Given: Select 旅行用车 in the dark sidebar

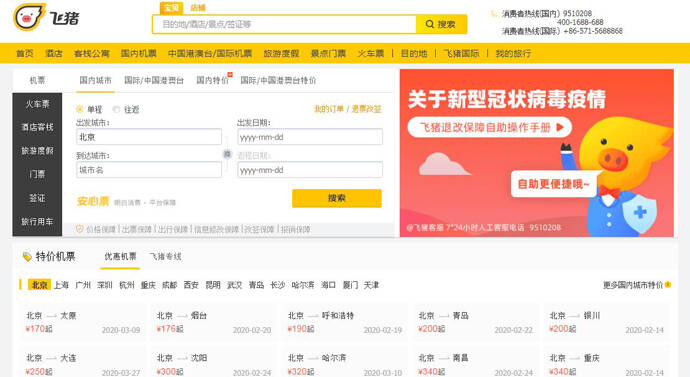Looking at the screenshot, I should 37,222.
